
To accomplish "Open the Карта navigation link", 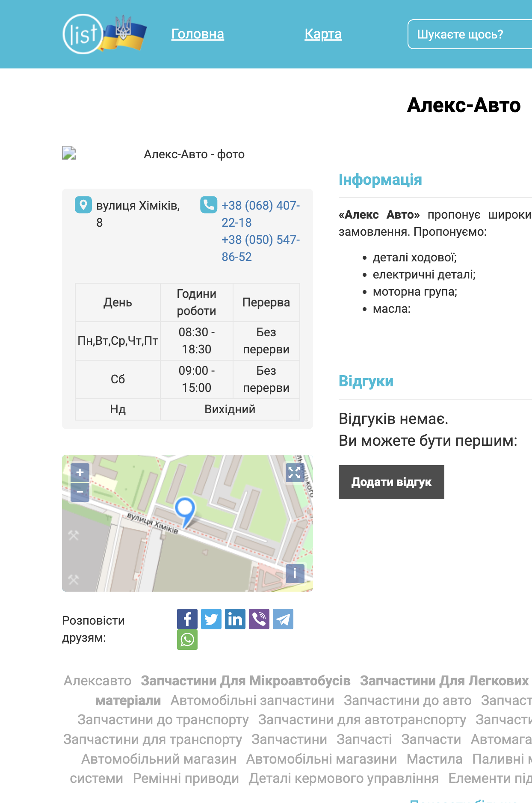I will point(323,34).
